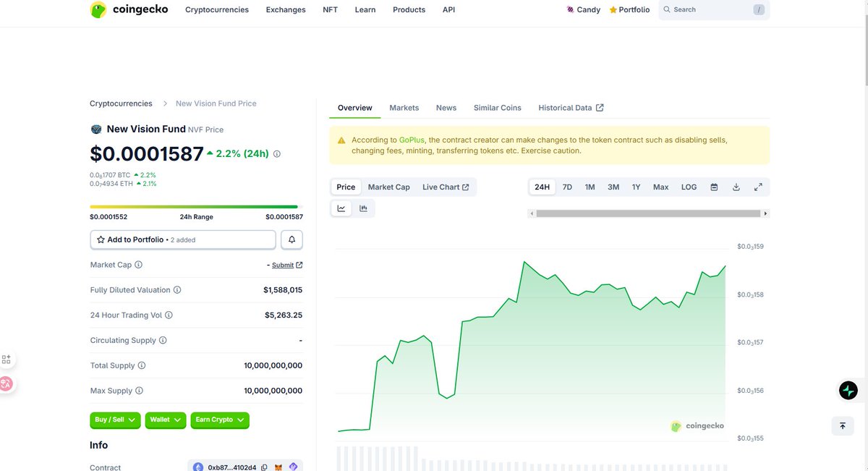Select 24H chart range

(x=542, y=187)
